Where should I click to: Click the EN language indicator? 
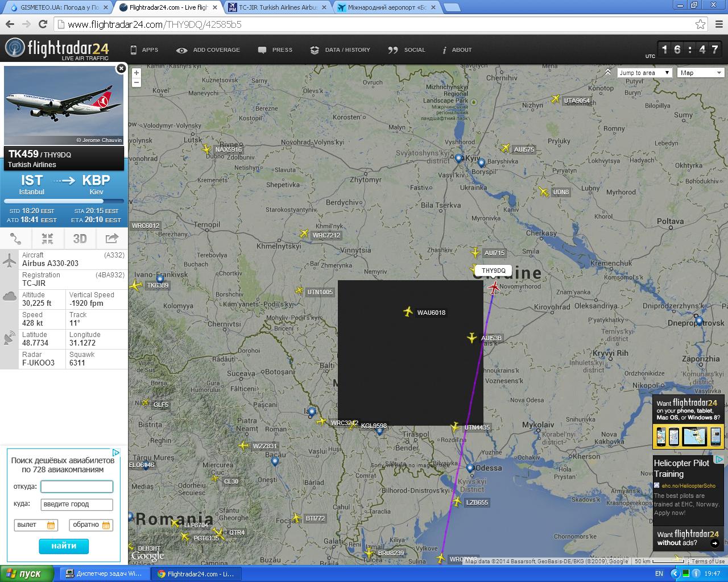[659, 573]
